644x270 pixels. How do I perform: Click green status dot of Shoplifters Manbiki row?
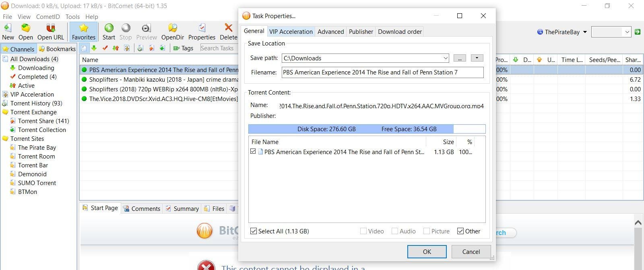tap(84, 80)
